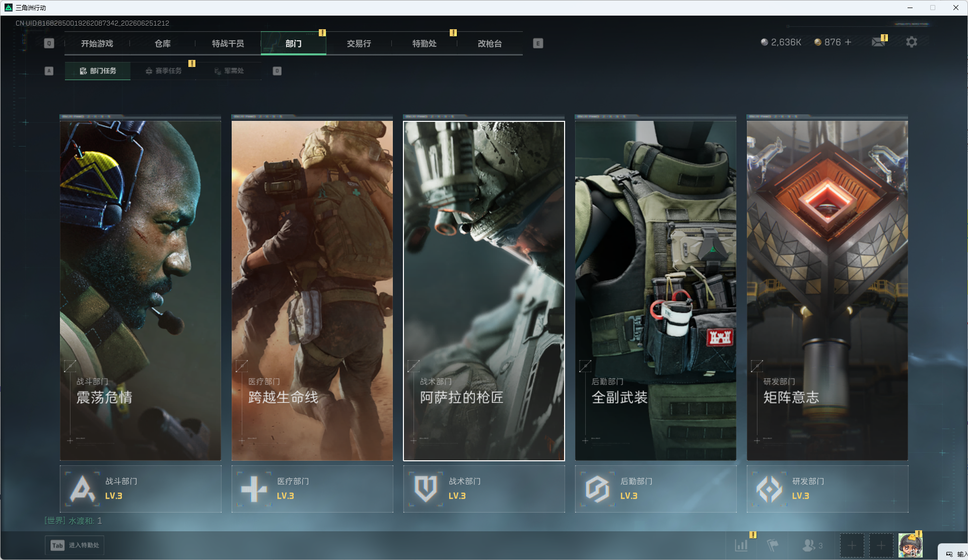The width and height of the screenshot is (968, 560).
Task: Click the D key hint icon
Action: pos(277,71)
